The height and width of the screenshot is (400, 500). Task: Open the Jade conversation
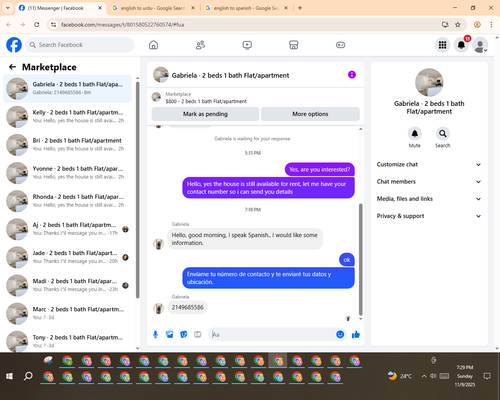67,257
